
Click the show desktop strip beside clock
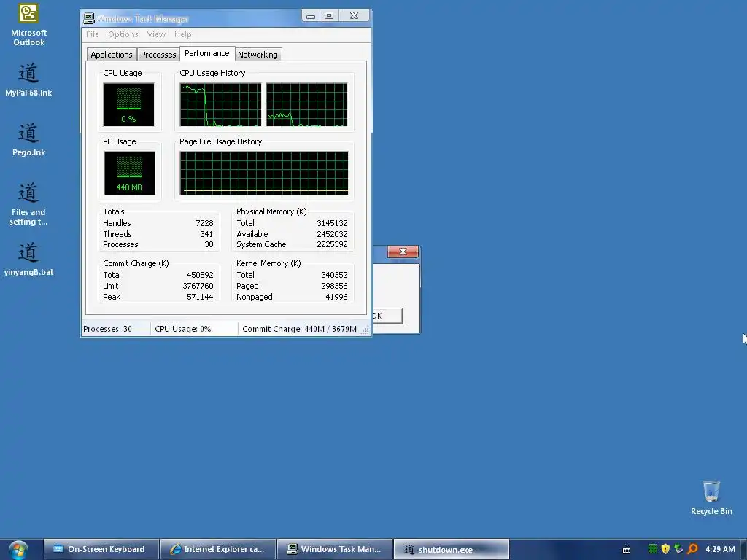[743, 550]
